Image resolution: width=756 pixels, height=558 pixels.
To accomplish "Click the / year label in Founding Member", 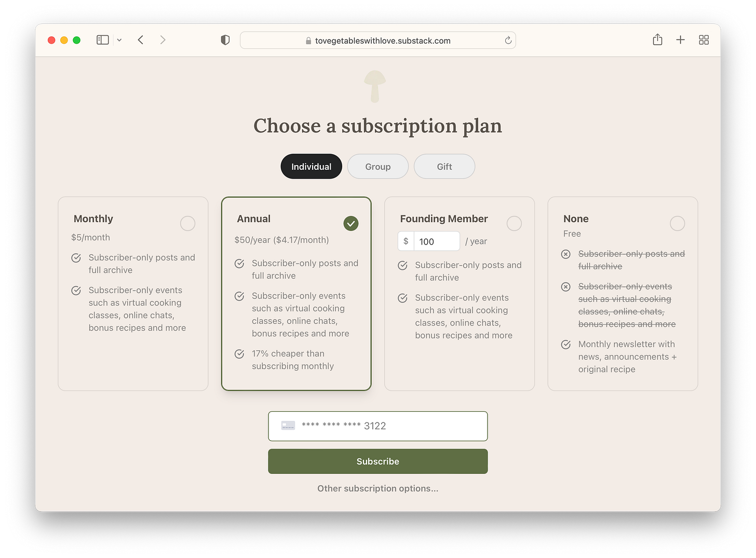I will pyautogui.click(x=476, y=241).
